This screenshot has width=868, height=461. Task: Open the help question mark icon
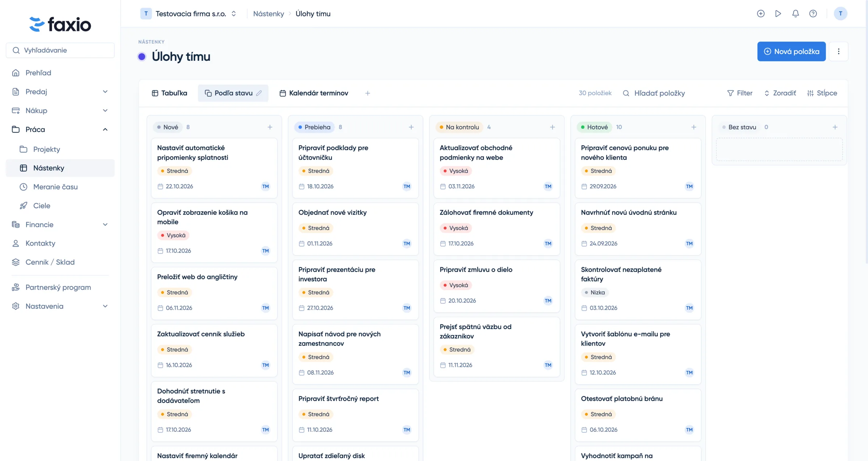click(x=813, y=13)
